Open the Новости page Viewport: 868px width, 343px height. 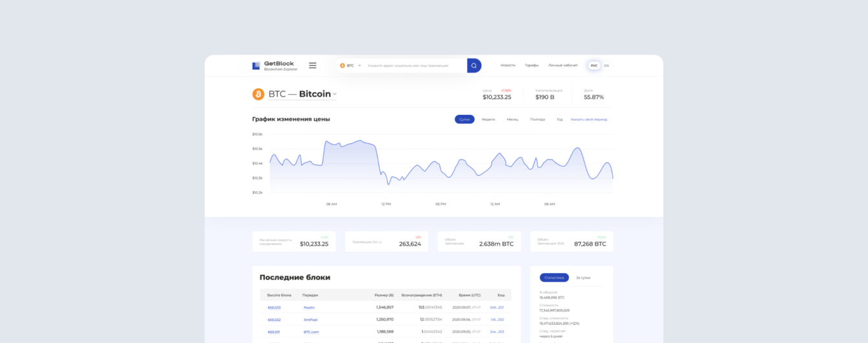508,65
